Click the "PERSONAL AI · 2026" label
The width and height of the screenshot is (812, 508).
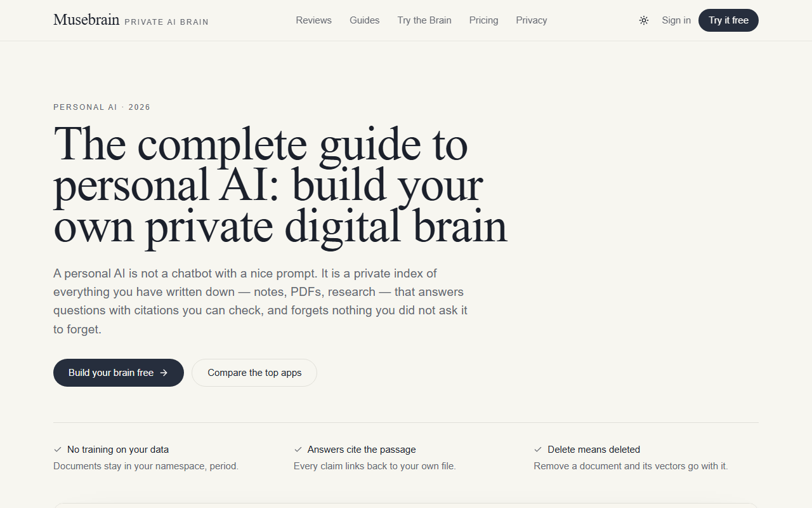pos(102,107)
